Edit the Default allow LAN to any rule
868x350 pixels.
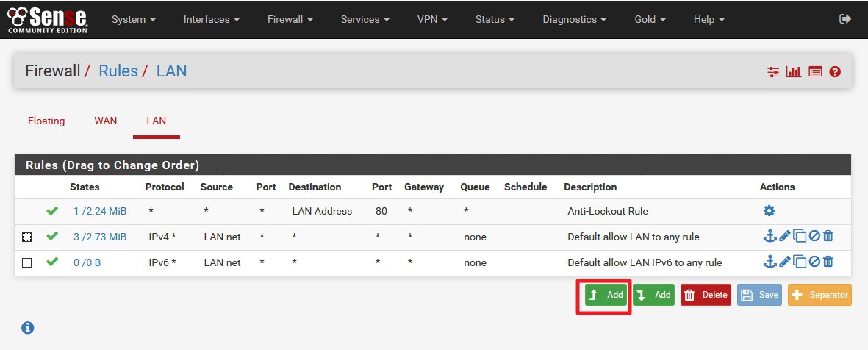tap(784, 237)
